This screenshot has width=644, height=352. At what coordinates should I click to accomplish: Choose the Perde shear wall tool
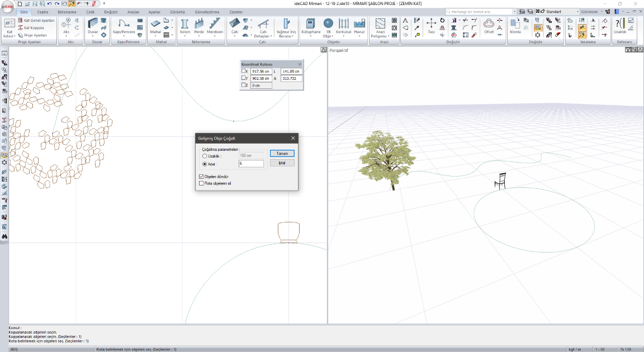pos(199,25)
